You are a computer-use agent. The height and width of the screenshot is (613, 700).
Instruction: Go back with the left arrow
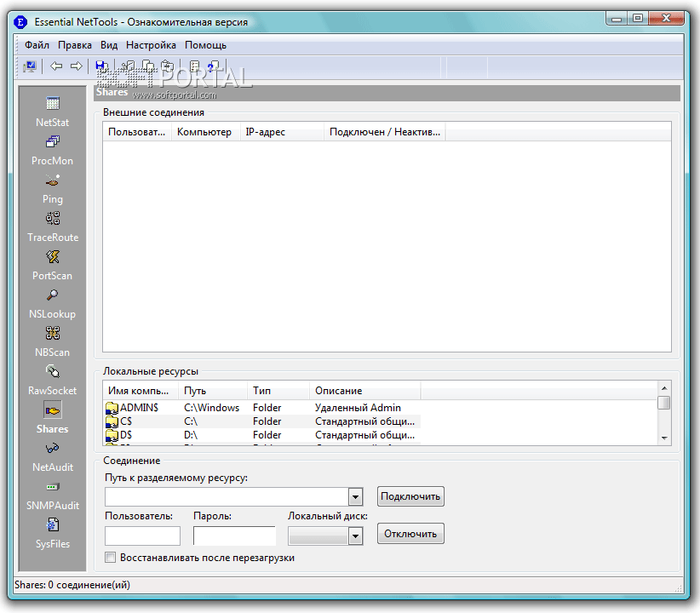pyautogui.click(x=56, y=66)
